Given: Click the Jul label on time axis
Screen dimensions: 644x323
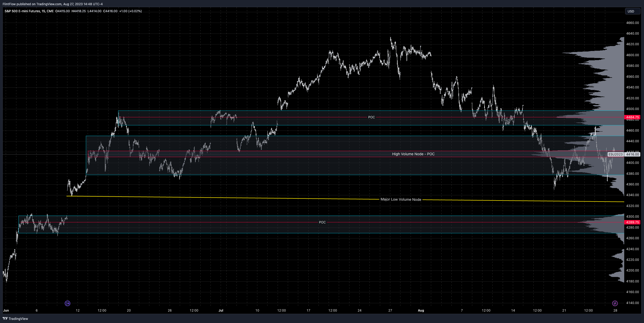Looking at the screenshot, I should click(221, 310).
